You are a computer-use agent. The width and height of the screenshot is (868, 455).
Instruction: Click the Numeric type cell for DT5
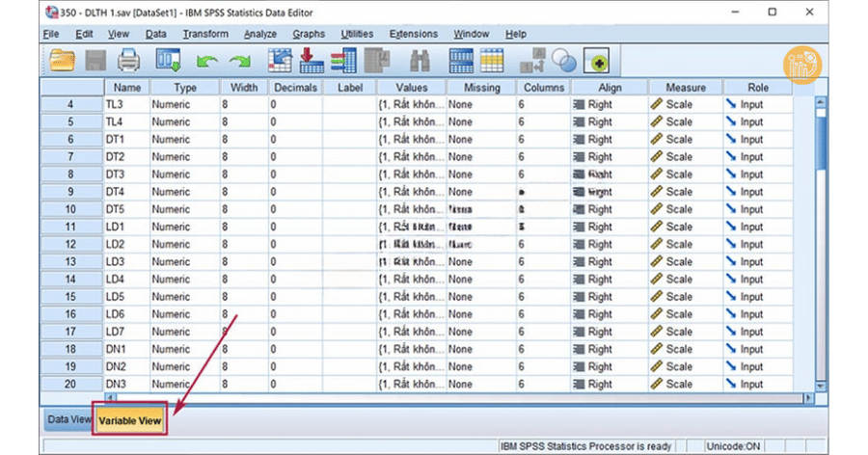click(185, 209)
